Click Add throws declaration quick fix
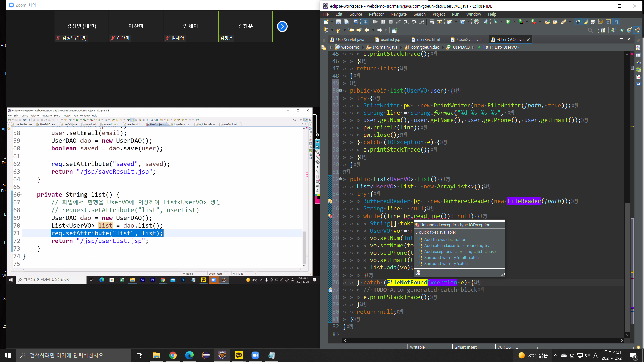 pos(445,240)
